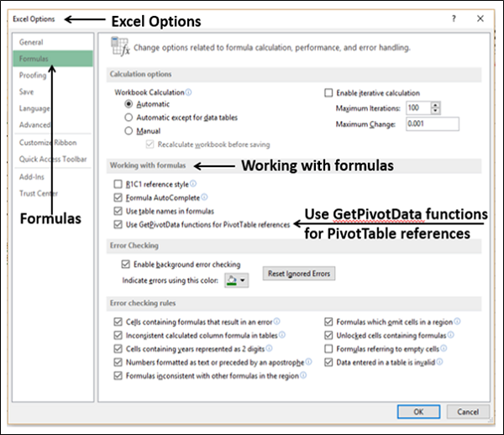Image resolution: width=504 pixels, height=435 pixels.
Task: Toggle Data entered in a table is invalid
Action: coord(328,363)
